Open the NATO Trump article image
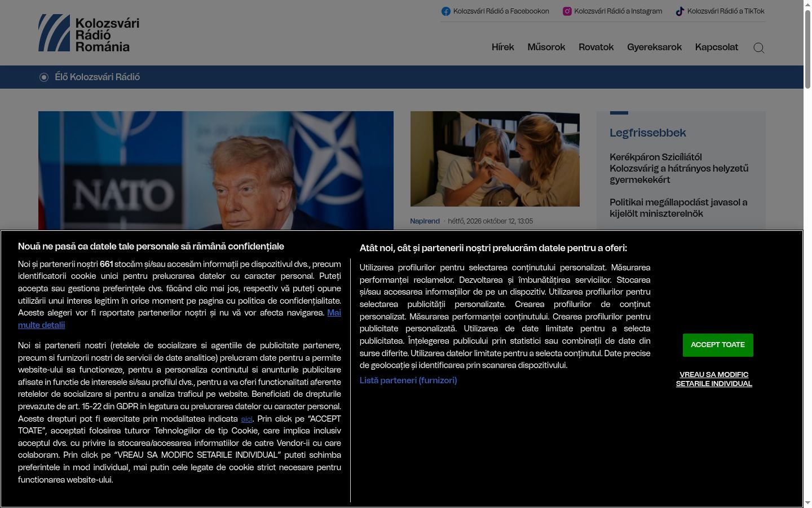 coord(216,170)
